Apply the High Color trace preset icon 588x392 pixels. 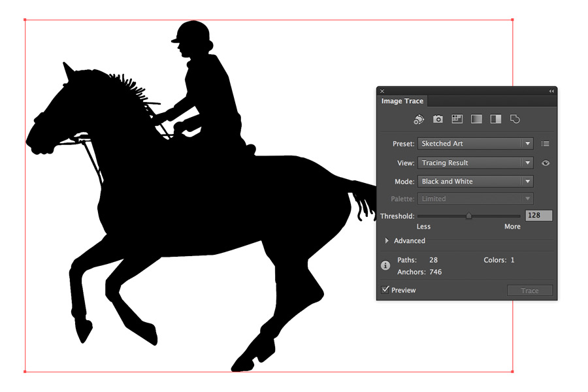(438, 119)
